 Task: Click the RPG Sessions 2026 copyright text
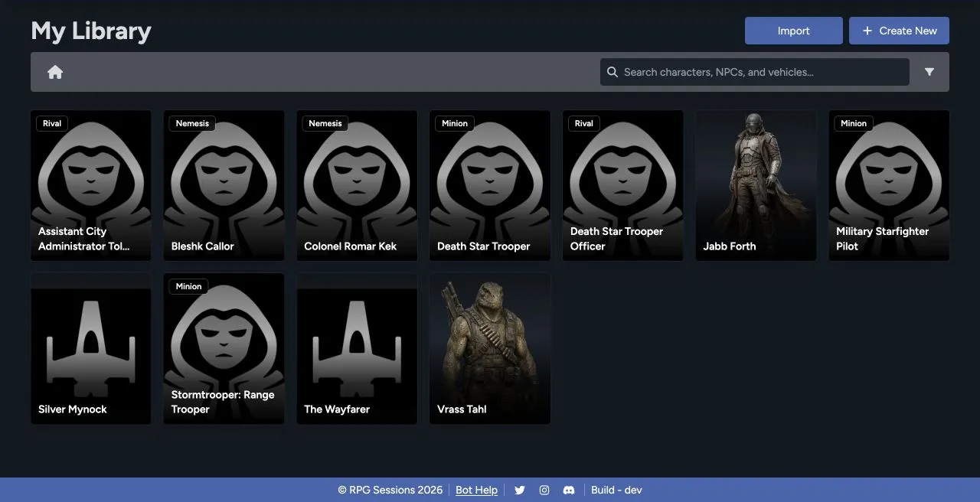tap(390, 490)
